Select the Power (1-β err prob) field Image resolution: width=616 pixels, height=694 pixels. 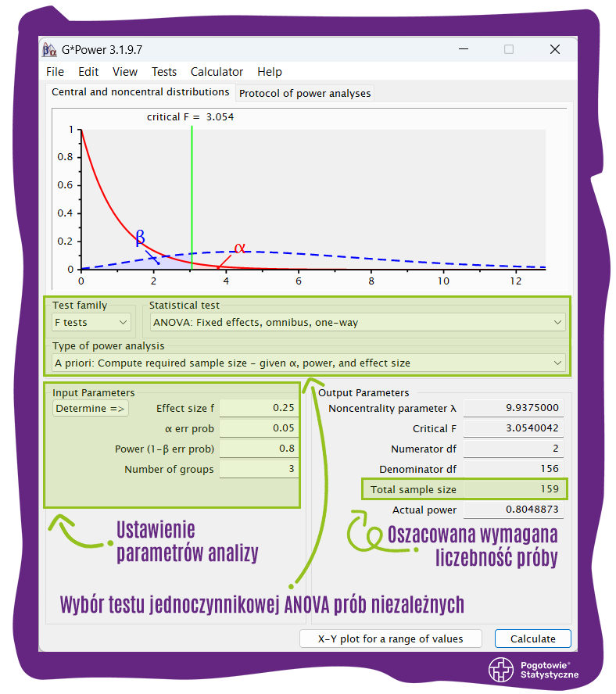259,449
